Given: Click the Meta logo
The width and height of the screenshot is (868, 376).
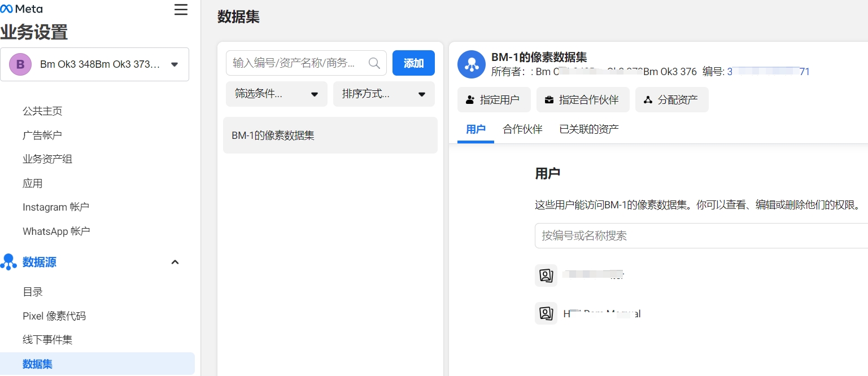Looking at the screenshot, I should point(21,9).
